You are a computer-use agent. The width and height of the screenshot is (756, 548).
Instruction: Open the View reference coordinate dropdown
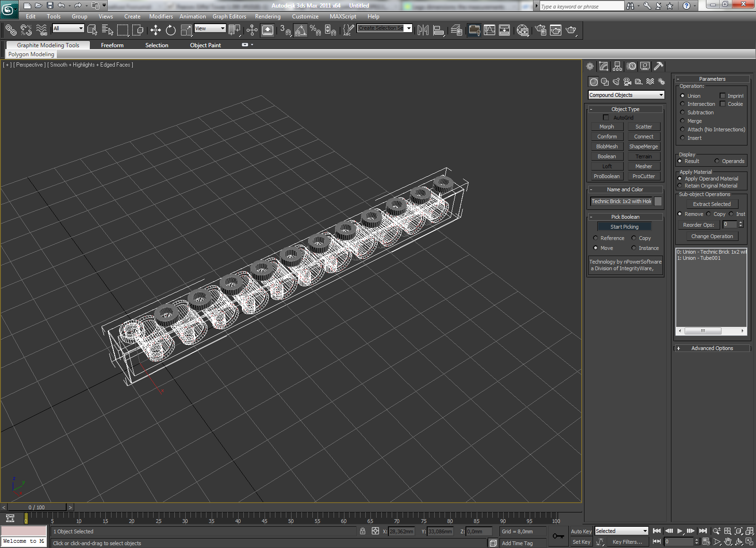(210, 28)
